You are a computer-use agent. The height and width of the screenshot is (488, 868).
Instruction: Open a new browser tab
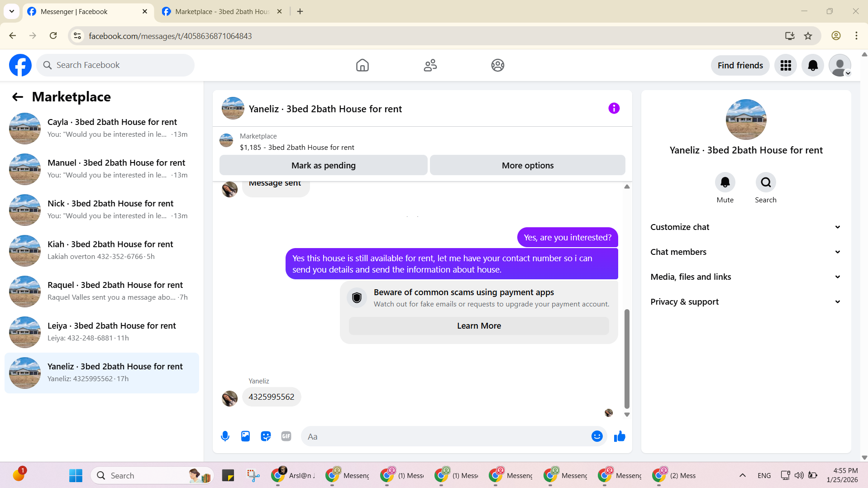(300, 12)
